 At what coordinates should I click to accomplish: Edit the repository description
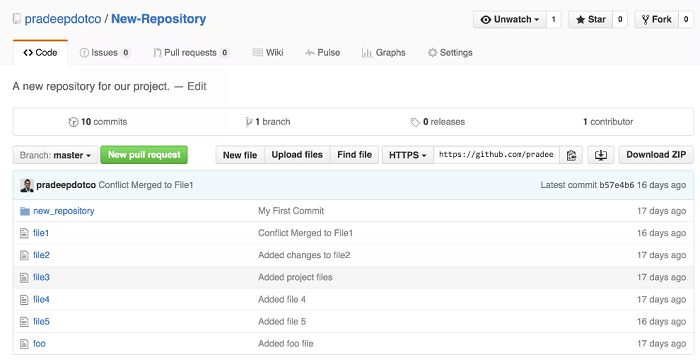pyautogui.click(x=197, y=87)
